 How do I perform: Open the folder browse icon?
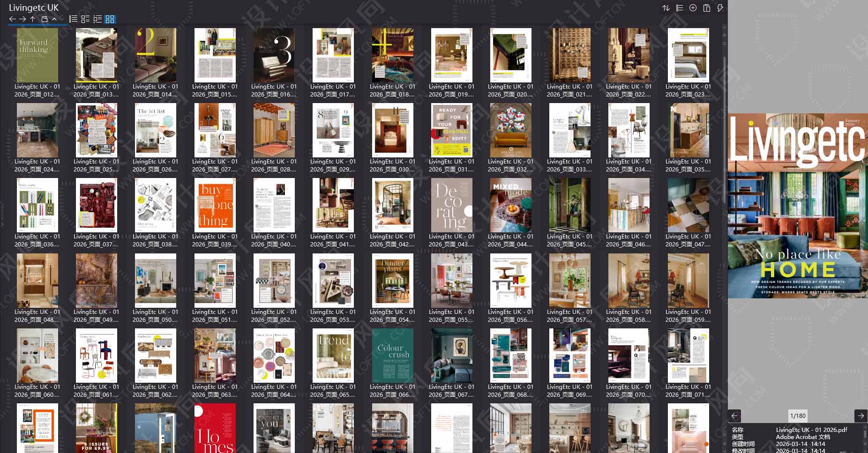pyautogui.click(x=45, y=19)
